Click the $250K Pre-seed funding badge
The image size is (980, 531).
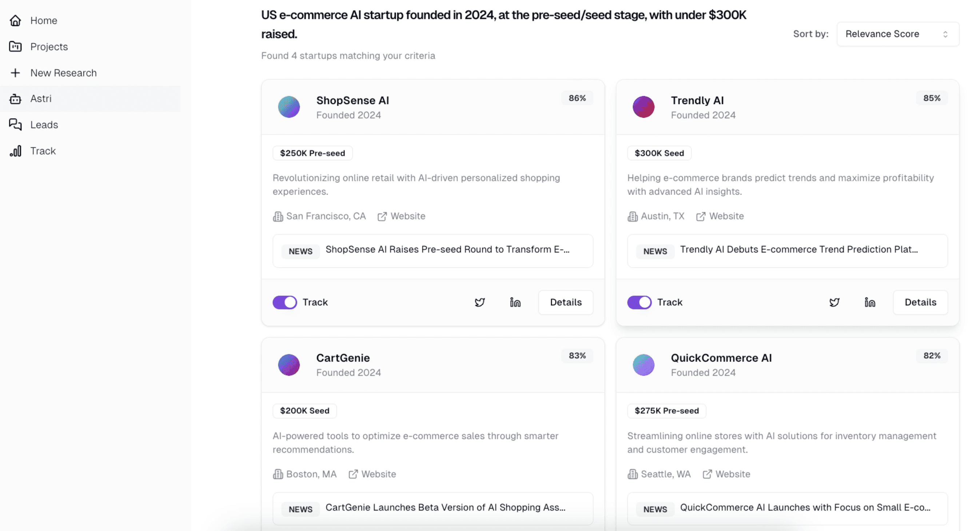coord(313,153)
